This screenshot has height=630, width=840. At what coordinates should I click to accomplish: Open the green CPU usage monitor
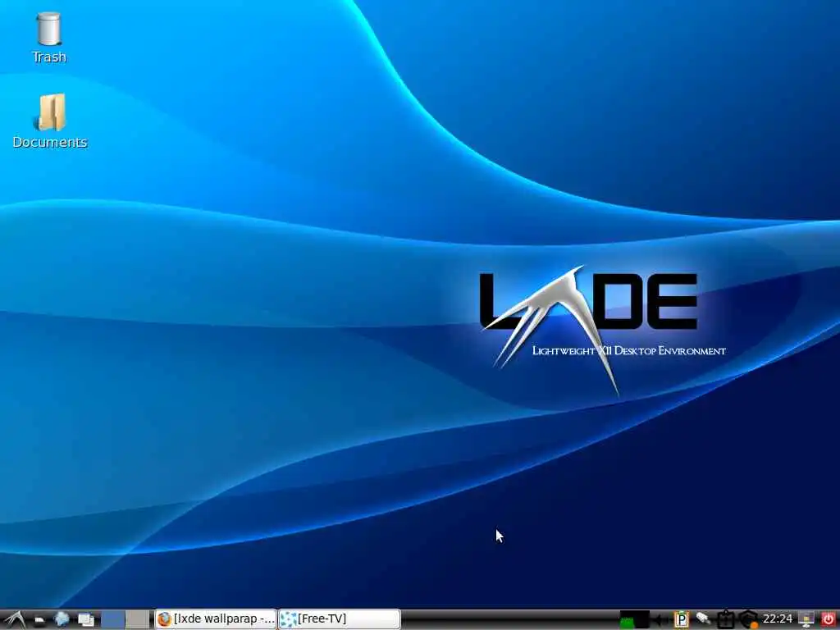634,620
